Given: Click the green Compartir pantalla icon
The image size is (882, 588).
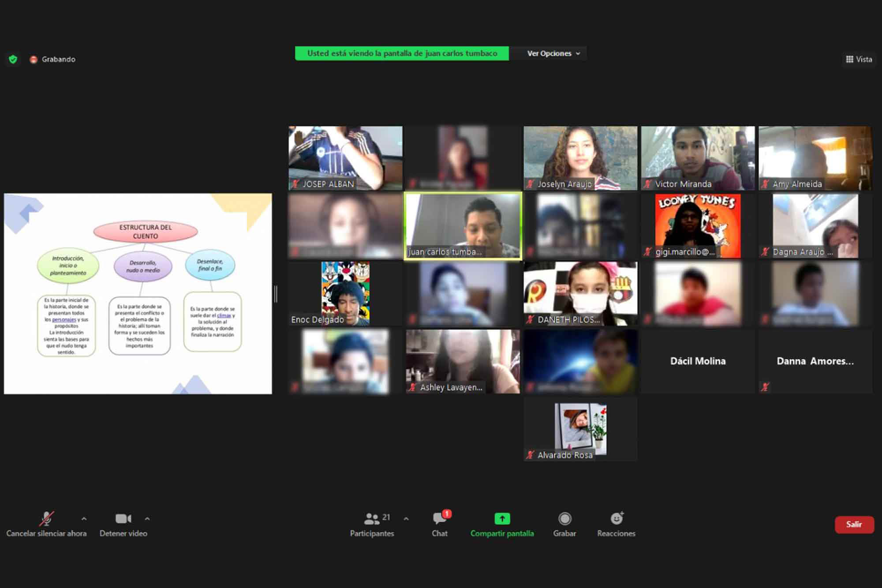Looking at the screenshot, I should (x=502, y=519).
